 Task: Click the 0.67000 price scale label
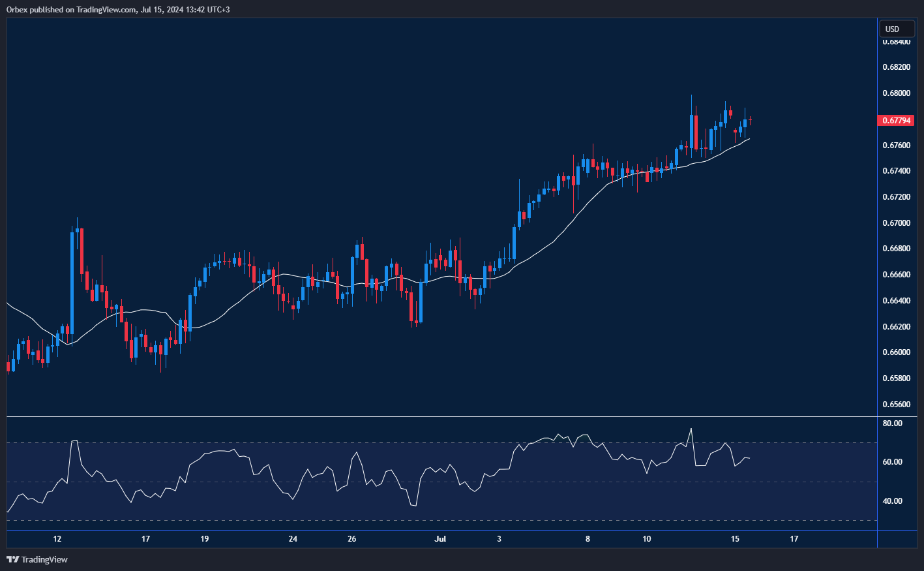(x=896, y=223)
